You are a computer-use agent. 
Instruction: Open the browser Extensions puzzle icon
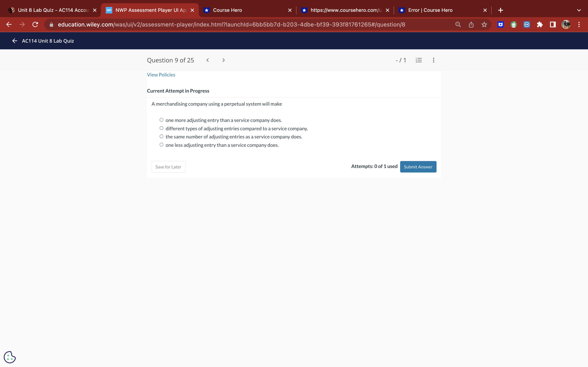[540, 24]
